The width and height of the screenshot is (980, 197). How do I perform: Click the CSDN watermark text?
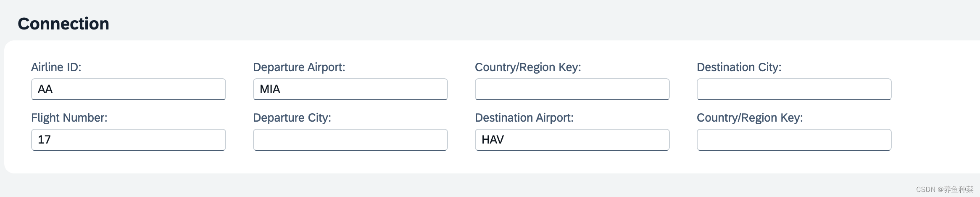(944, 189)
